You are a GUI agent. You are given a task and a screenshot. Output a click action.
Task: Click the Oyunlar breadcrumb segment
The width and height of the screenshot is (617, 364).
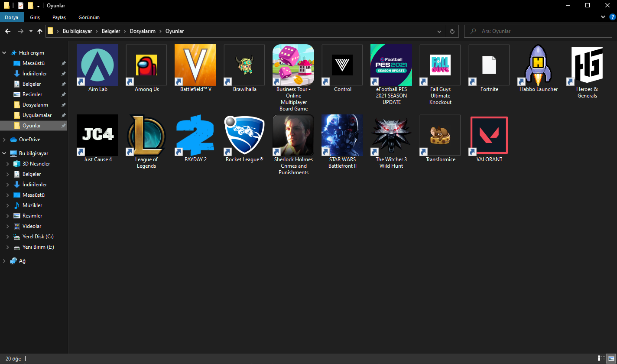coord(175,31)
